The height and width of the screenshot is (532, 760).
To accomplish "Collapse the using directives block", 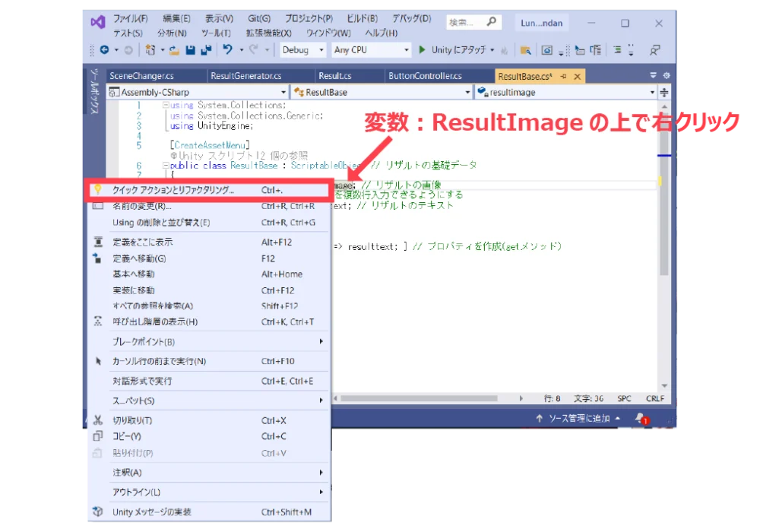I will click(166, 105).
